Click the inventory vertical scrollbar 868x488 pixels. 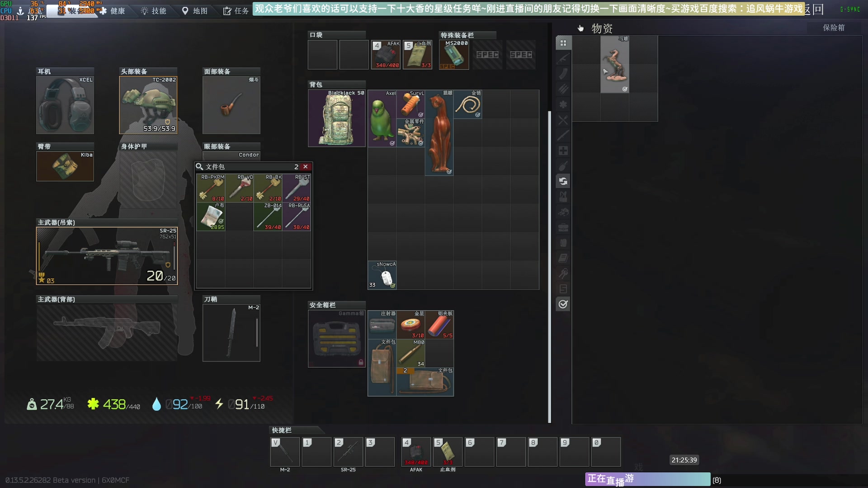549,267
